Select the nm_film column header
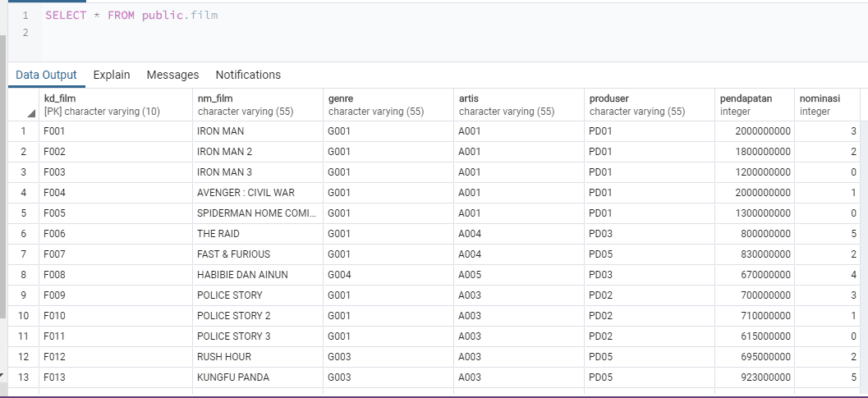This screenshot has width=868, height=398. point(245,105)
